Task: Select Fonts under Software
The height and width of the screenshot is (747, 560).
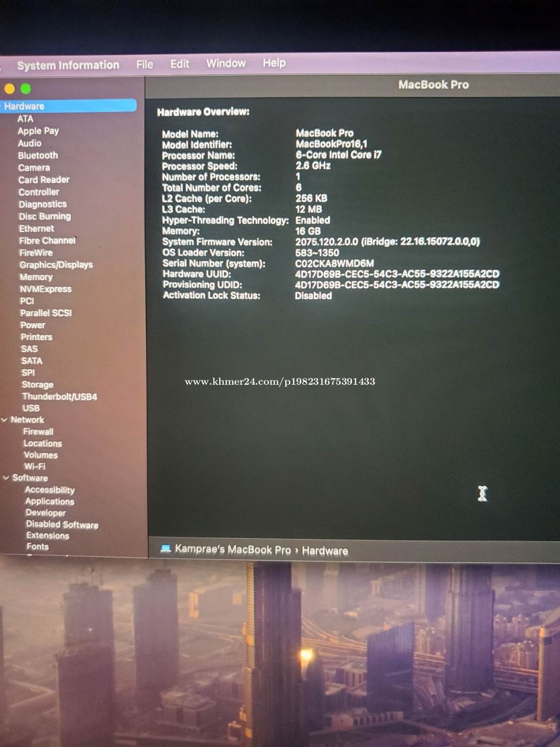Action: (x=37, y=547)
